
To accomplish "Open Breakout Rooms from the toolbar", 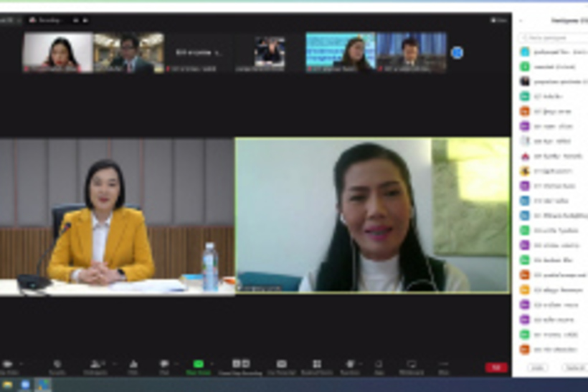I will tap(317, 367).
